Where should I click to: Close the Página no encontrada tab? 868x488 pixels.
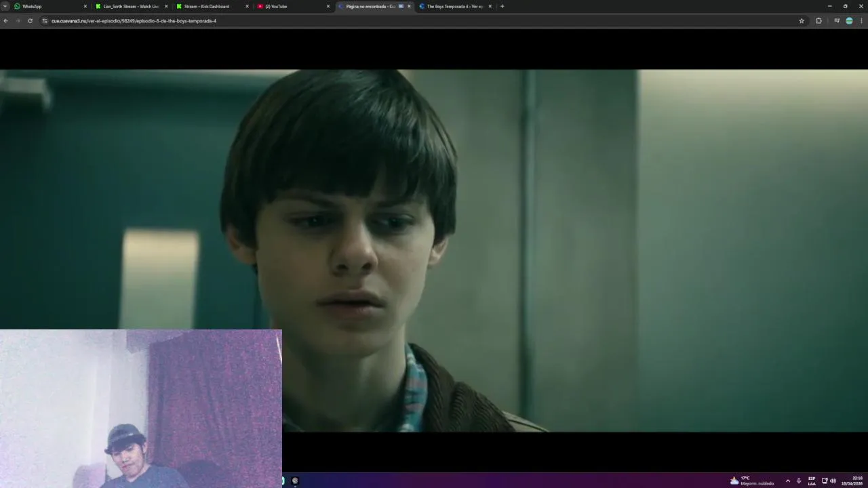click(x=409, y=6)
